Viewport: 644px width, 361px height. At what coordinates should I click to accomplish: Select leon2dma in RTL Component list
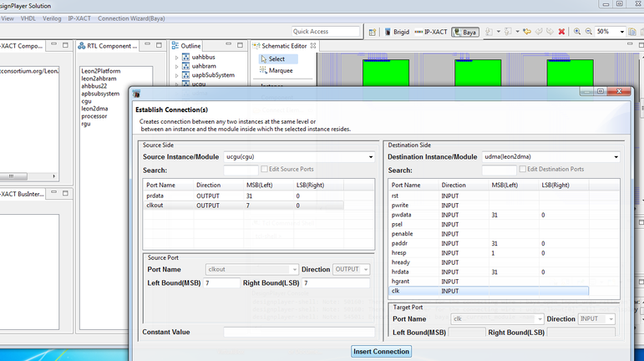pos(95,109)
